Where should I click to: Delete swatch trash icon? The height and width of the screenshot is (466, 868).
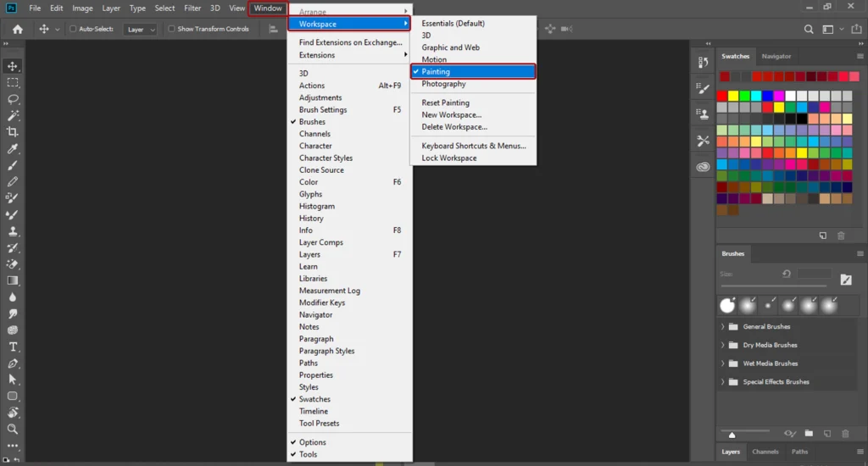(841, 236)
